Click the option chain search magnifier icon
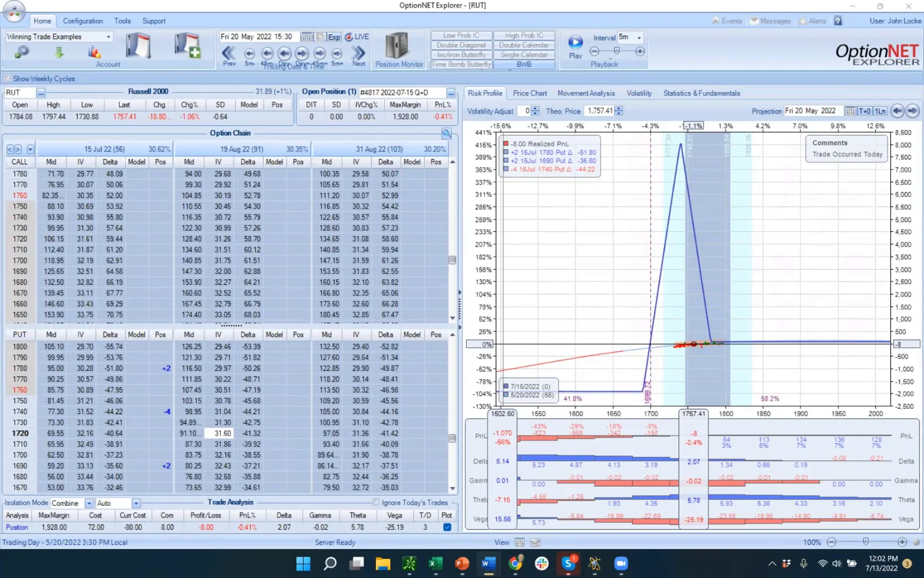 click(446, 133)
